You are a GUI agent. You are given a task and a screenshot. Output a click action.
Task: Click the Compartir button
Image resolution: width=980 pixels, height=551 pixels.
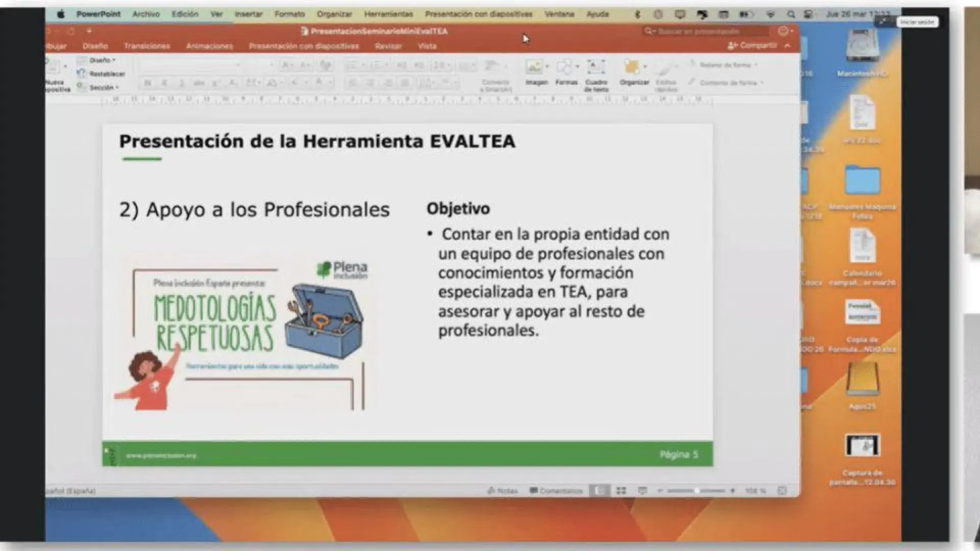click(x=755, y=45)
